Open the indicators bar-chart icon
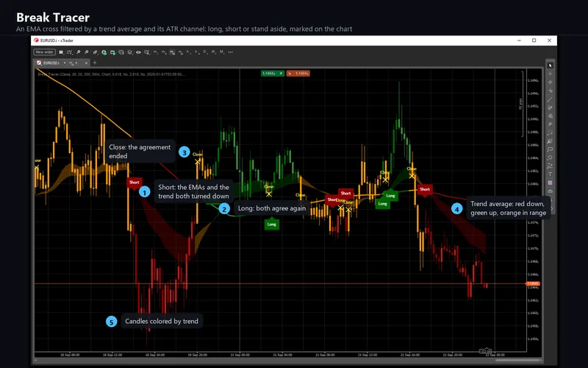 [96, 52]
